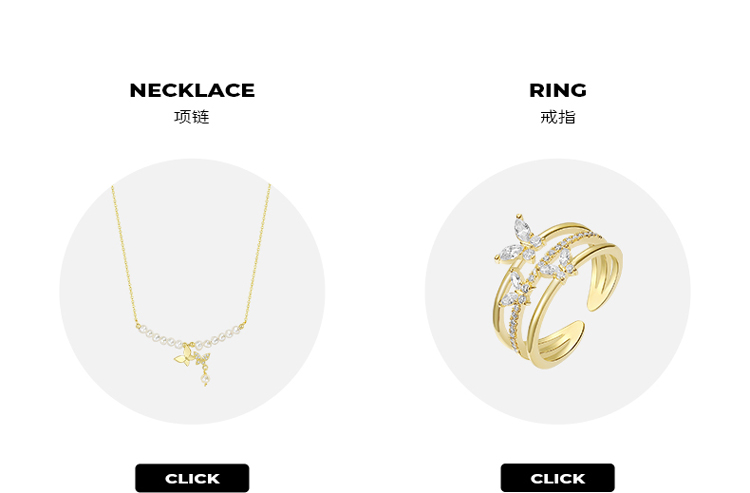750x493 pixels.
Task: Click the left gold chain of the necklace
Action: (123, 253)
